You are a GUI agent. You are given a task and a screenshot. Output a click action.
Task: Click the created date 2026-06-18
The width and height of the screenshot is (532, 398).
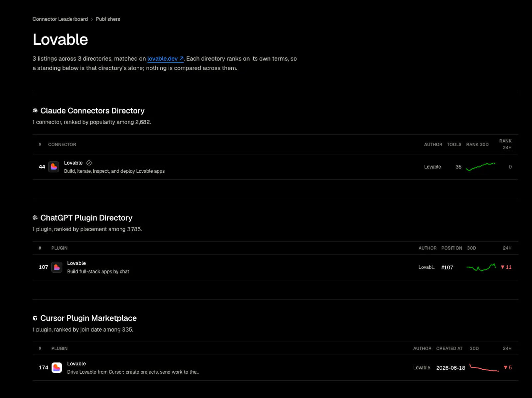pyautogui.click(x=451, y=368)
